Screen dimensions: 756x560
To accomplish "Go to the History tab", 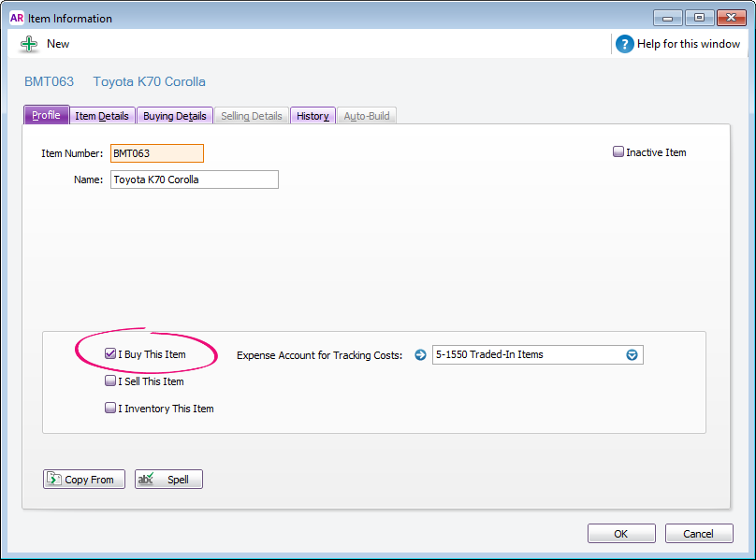I will coord(313,116).
